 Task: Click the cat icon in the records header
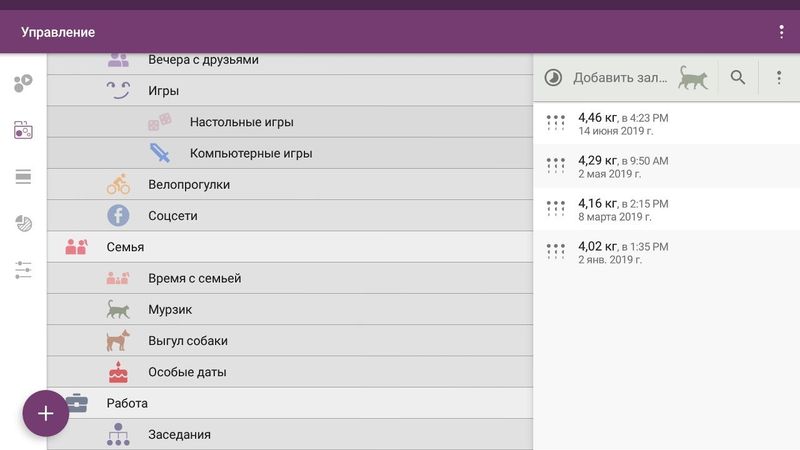(693, 78)
